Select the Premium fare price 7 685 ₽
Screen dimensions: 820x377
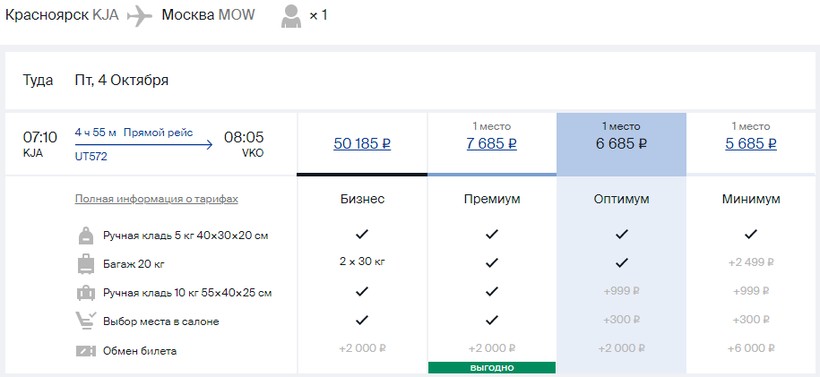pyautogui.click(x=492, y=143)
